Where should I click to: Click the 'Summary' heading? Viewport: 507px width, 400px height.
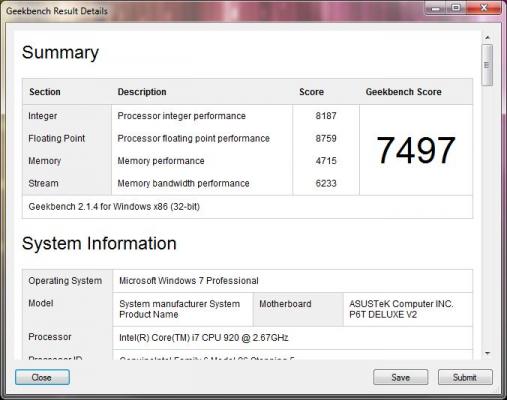pos(60,53)
